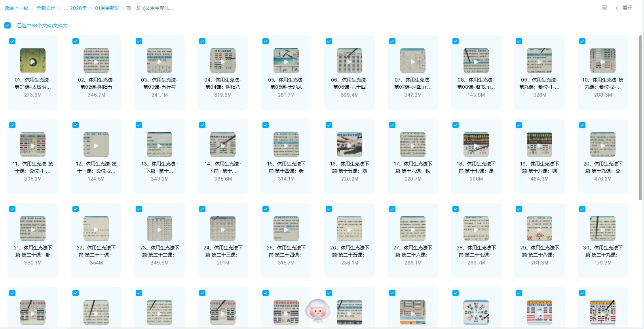Open thumbnail for file 16 第十五课

tap(350, 145)
